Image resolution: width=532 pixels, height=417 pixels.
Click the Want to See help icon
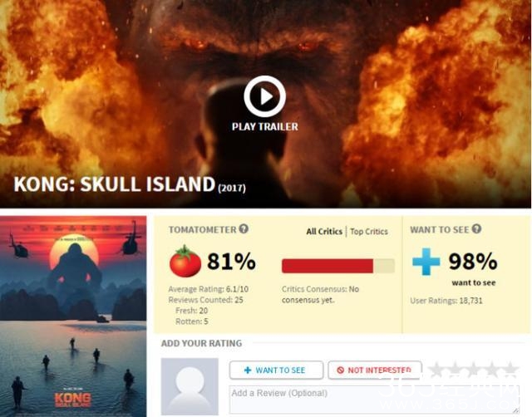pos(476,228)
